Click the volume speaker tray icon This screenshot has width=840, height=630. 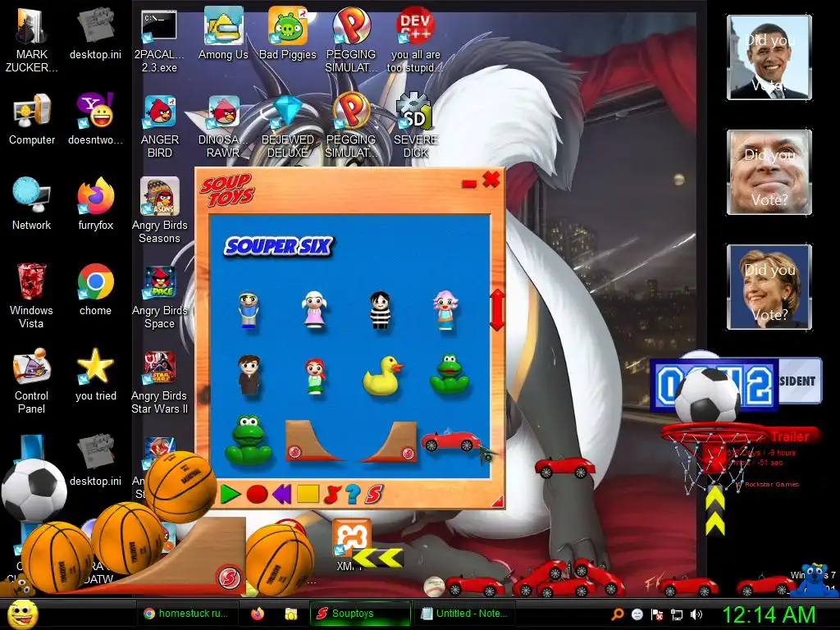coord(696,614)
